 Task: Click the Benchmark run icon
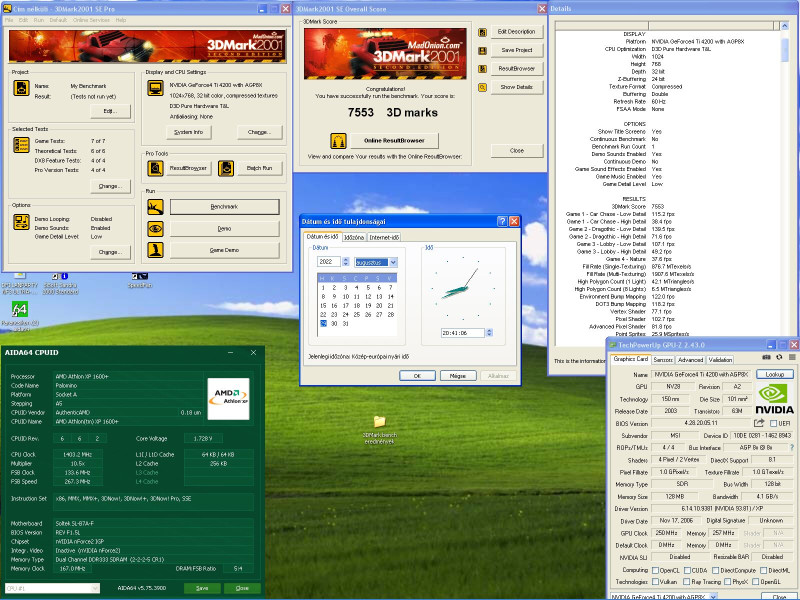155,206
